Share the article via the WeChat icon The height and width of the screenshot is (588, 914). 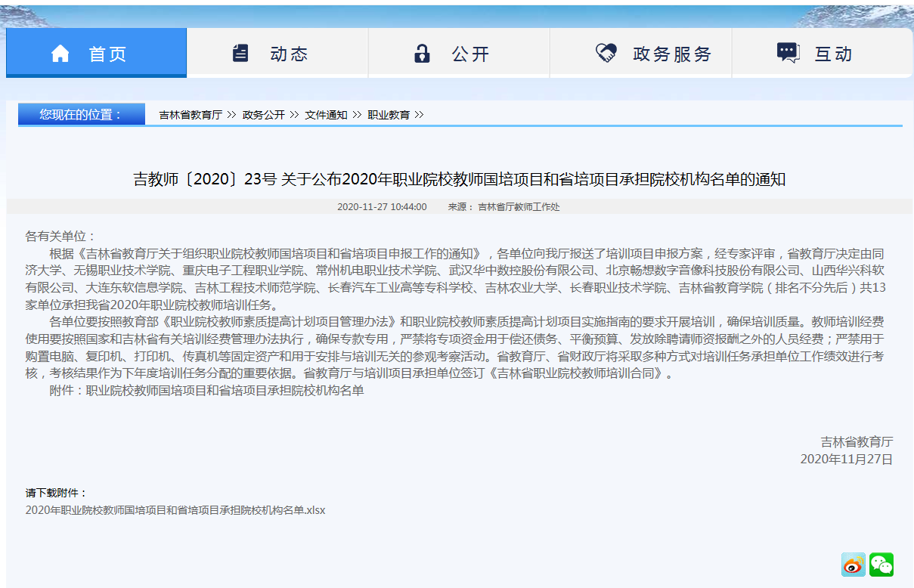881,565
